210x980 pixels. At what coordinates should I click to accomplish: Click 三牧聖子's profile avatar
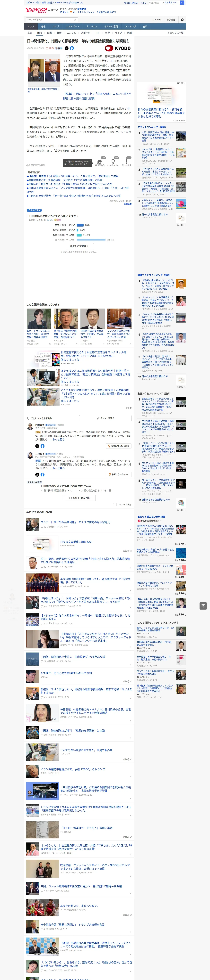30,455
